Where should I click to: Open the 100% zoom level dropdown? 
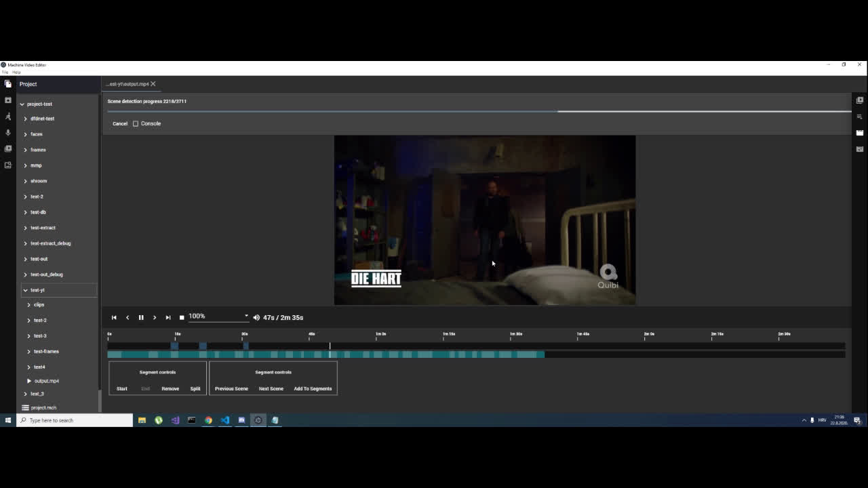pyautogui.click(x=245, y=315)
